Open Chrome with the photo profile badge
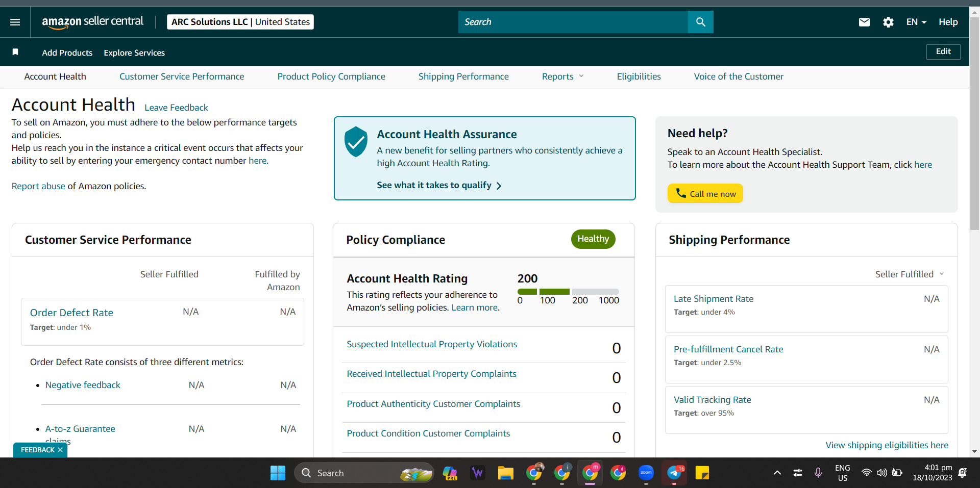The image size is (980, 488). click(x=534, y=473)
